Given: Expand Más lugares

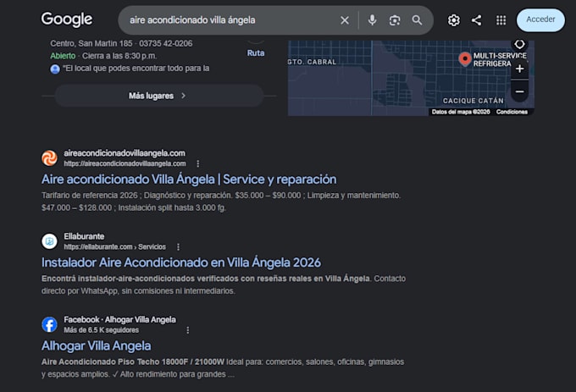Looking at the screenshot, I should tap(159, 96).
